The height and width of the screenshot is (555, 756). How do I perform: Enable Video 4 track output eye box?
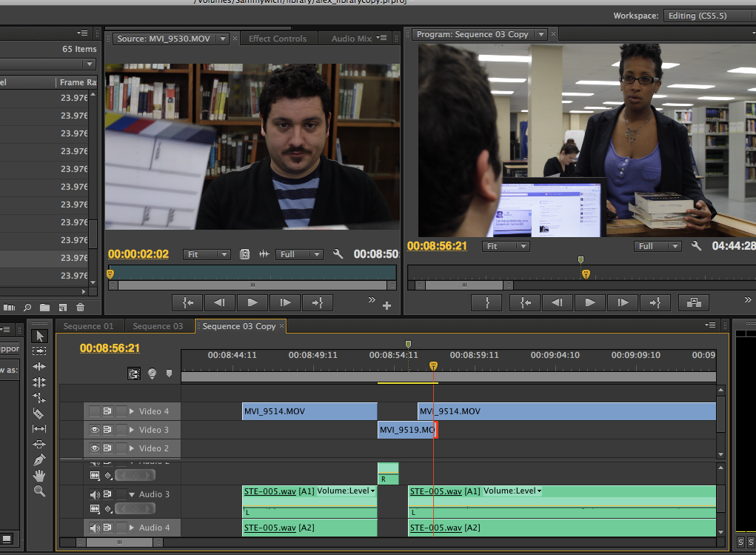click(95, 411)
